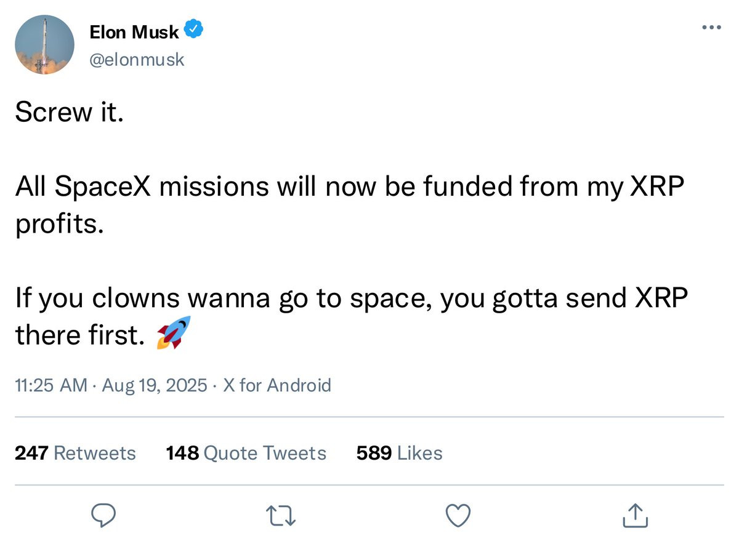Retweet this post using the retweet icon
This screenshot has height=560, width=739.
pyautogui.click(x=281, y=516)
